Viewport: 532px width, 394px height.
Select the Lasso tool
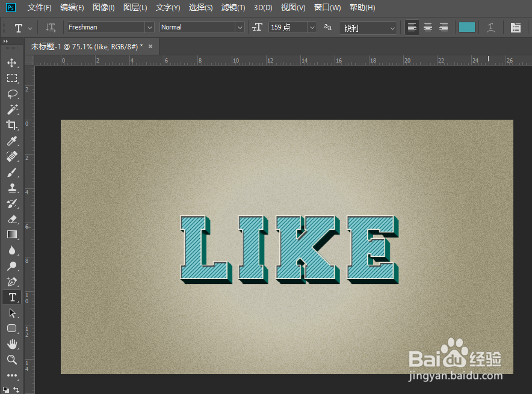tap(12, 94)
